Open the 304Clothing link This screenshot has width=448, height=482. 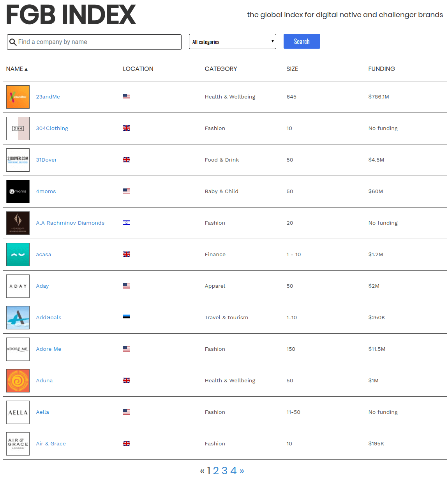52,128
